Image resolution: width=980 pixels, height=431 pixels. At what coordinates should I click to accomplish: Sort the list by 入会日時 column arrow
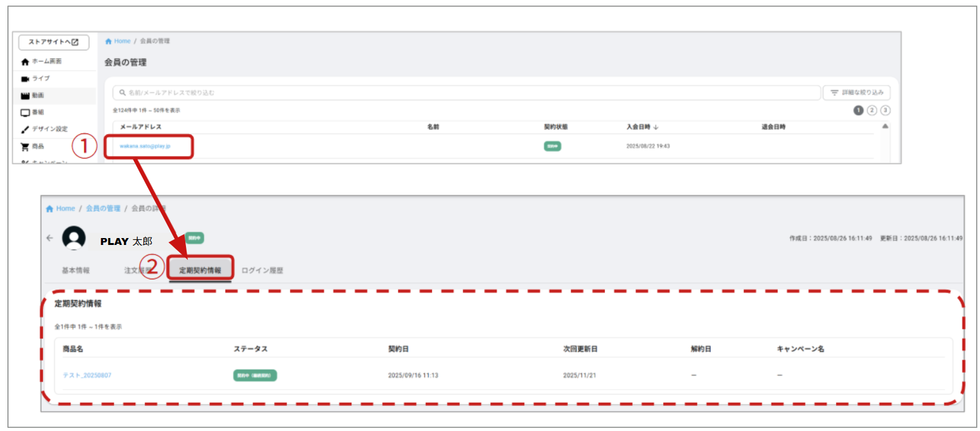[656, 127]
